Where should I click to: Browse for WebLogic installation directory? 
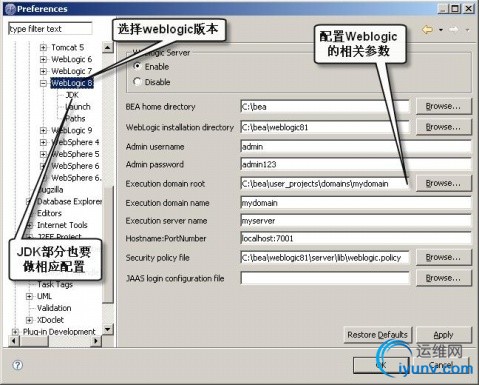coord(444,127)
